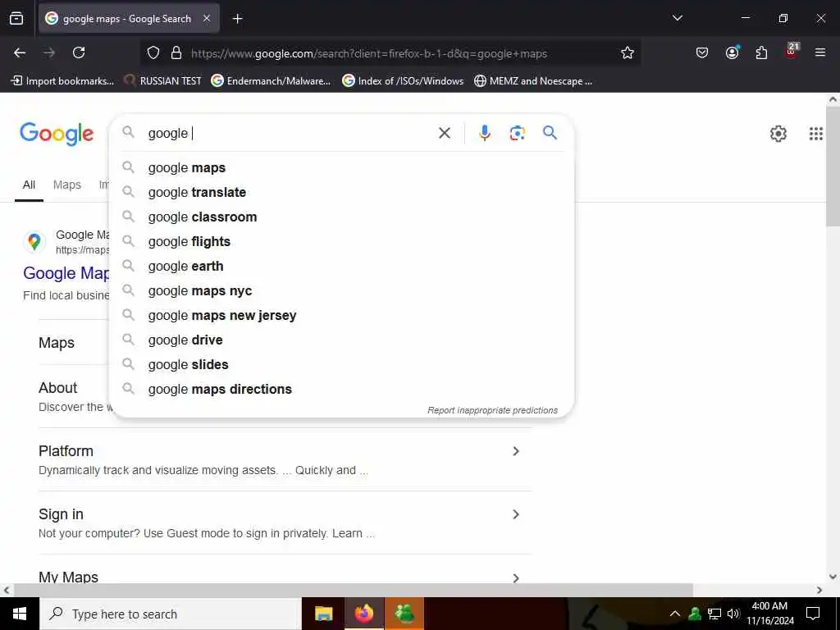Open Firefox hamburger application menu
The width and height of the screenshot is (840, 630).
[x=819, y=52]
